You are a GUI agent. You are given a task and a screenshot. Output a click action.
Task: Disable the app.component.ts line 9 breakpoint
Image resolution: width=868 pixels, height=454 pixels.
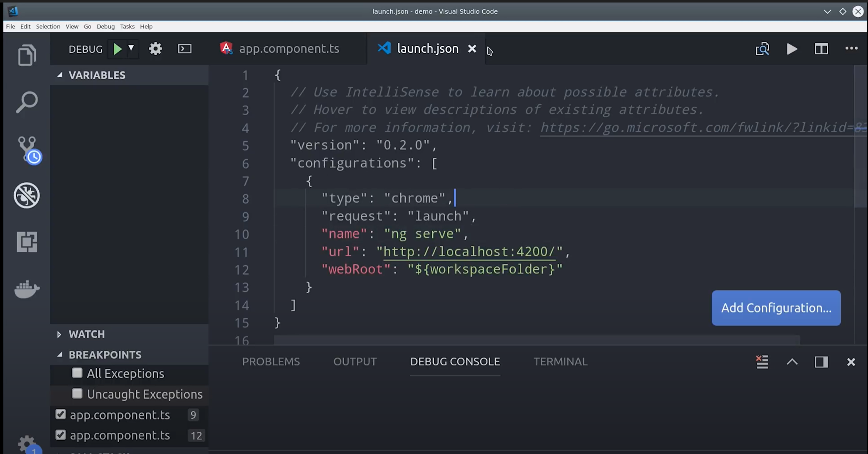point(61,414)
